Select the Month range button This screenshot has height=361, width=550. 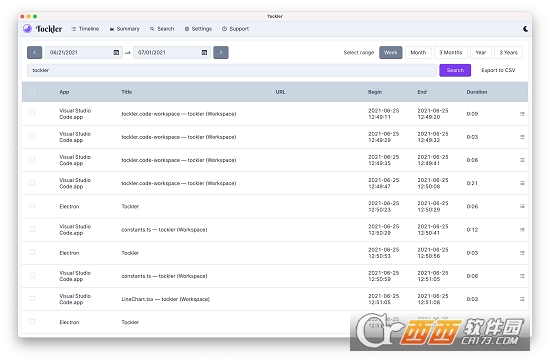click(418, 53)
